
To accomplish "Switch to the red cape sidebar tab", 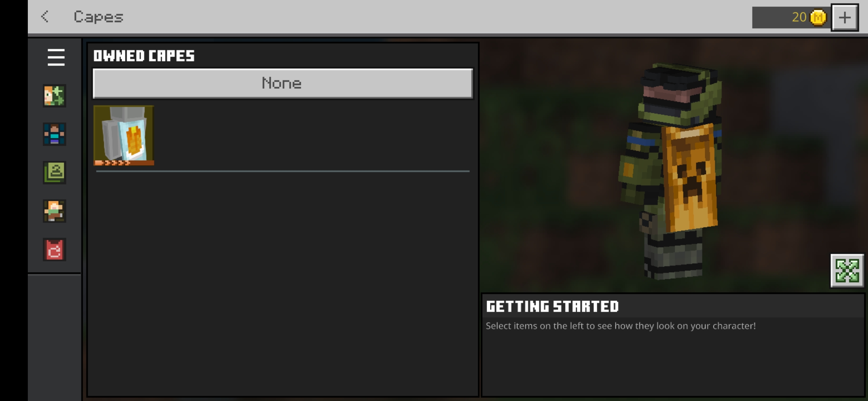I will [55, 250].
